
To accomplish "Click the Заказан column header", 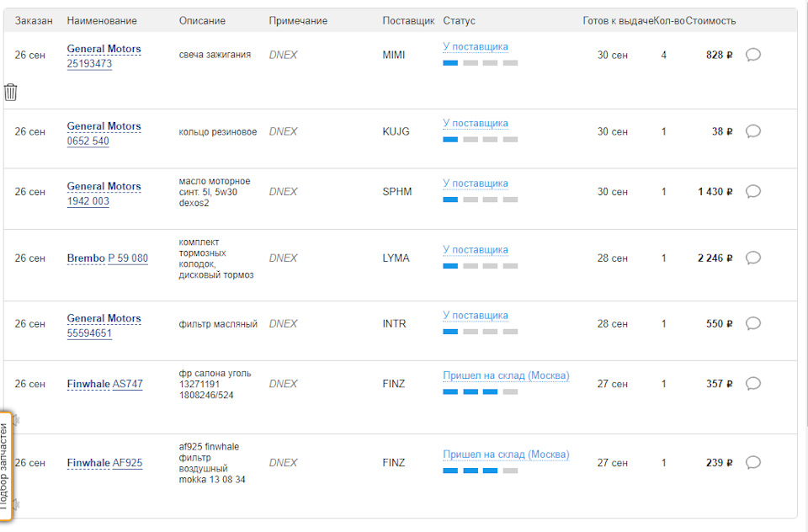I will 34,21.
